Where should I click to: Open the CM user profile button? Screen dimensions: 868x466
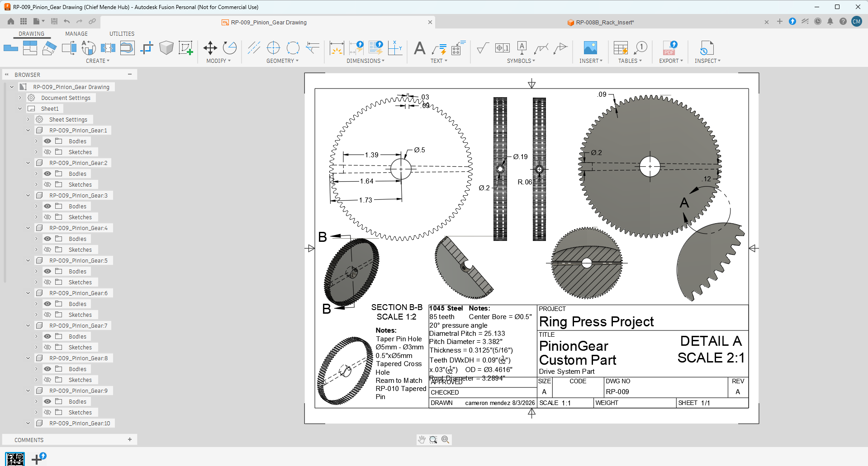coord(856,21)
